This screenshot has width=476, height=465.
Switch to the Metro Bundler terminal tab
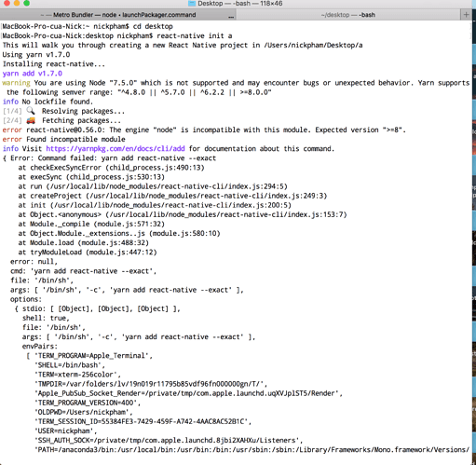point(118,15)
